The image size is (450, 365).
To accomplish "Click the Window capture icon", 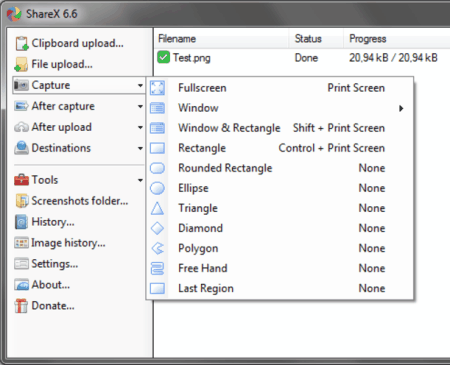I will (x=157, y=108).
